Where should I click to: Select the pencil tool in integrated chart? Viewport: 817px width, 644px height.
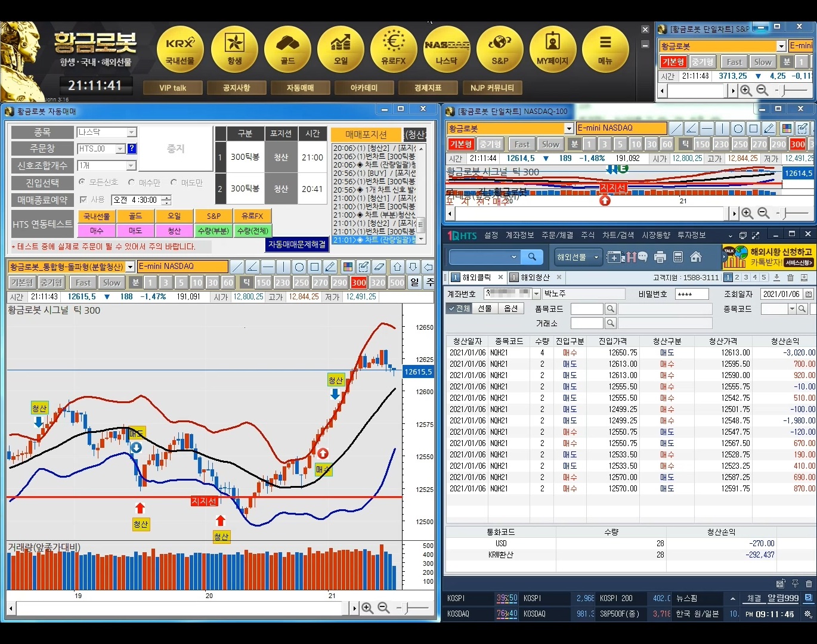(x=330, y=267)
